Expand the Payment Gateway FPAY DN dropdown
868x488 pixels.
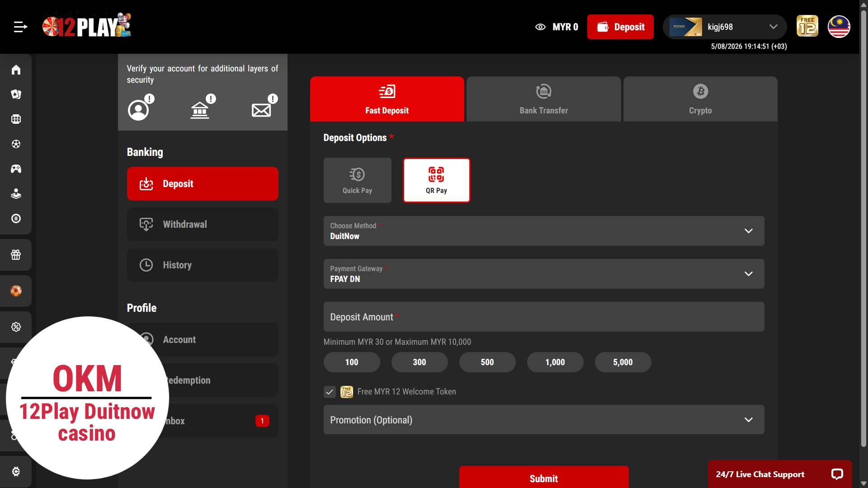[544, 274]
